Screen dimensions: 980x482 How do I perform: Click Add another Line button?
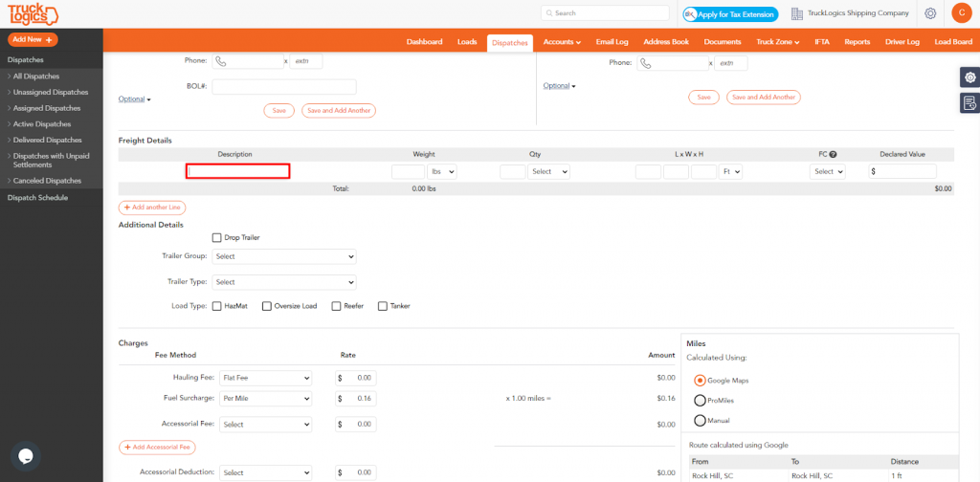152,207
